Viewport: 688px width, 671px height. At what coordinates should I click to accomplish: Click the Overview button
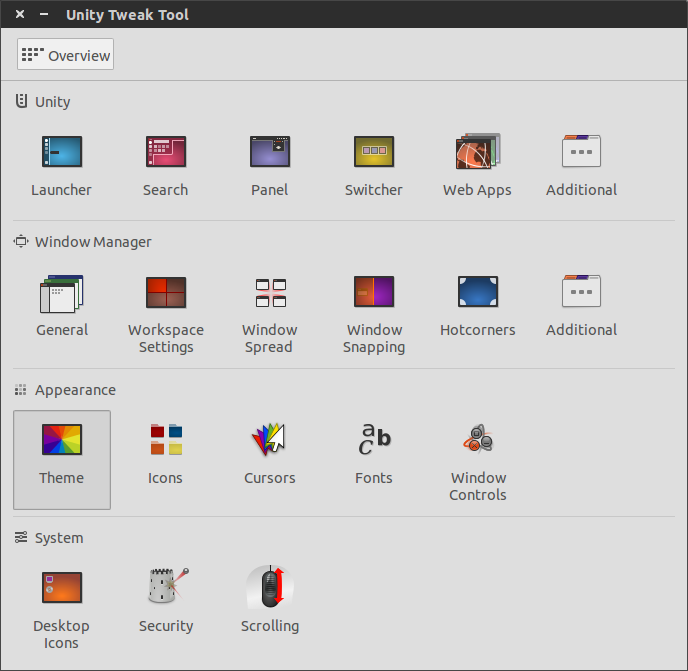point(65,54)
